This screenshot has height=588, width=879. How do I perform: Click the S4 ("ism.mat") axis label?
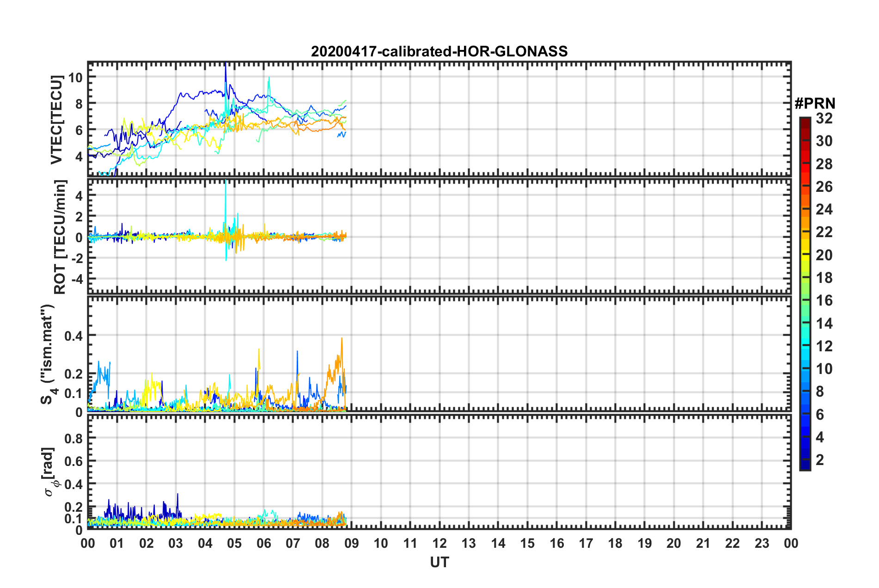tap(48, 354)
